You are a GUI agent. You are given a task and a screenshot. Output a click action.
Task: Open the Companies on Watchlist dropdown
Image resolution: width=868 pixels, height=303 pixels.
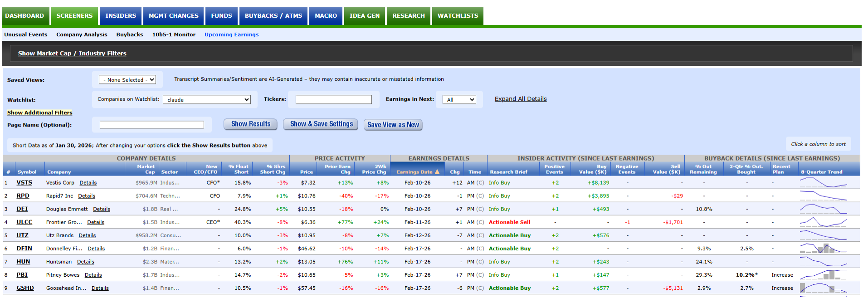(207, 100)
